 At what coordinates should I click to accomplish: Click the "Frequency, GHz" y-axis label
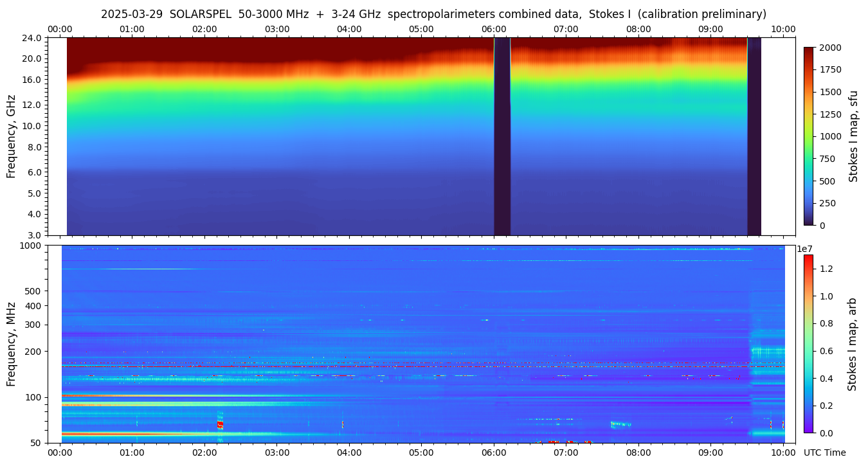pos(11,136)
